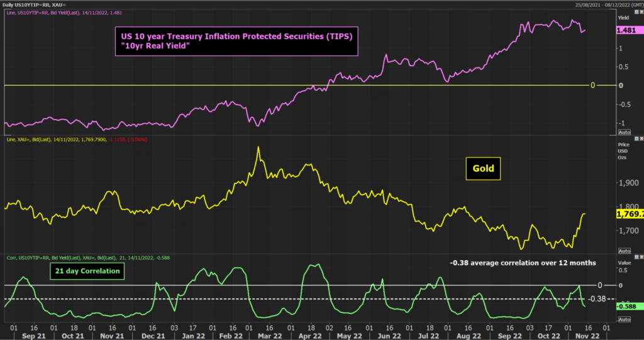Click the Apr 22 month label on time axis
This screenshot has width=644, height=340.
coord(309,336)
